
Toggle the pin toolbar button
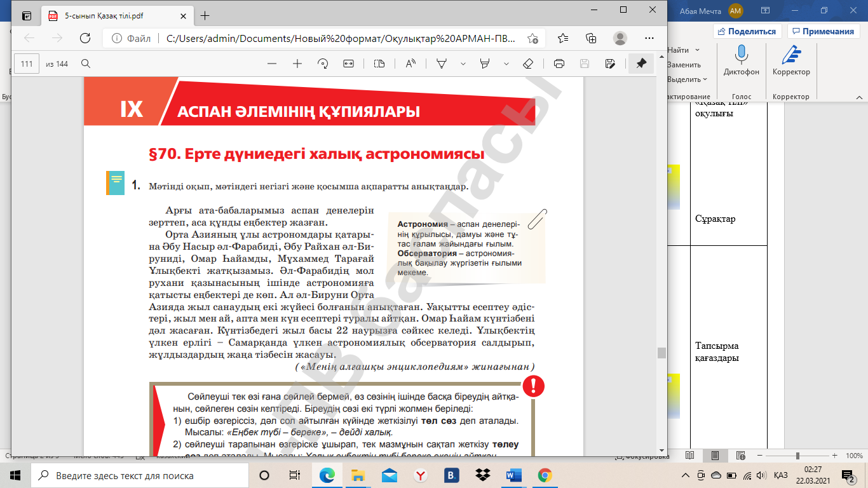641,64
